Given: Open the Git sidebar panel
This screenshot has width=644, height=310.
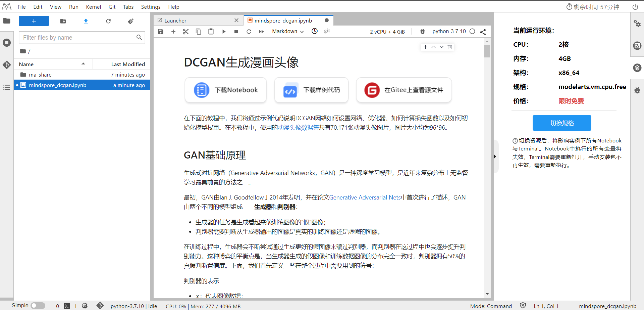Looking at the screenshot, I should tap(7, 65).
